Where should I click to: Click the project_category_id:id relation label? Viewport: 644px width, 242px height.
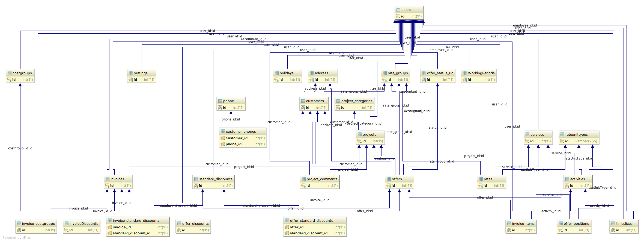tap(364, 123)
